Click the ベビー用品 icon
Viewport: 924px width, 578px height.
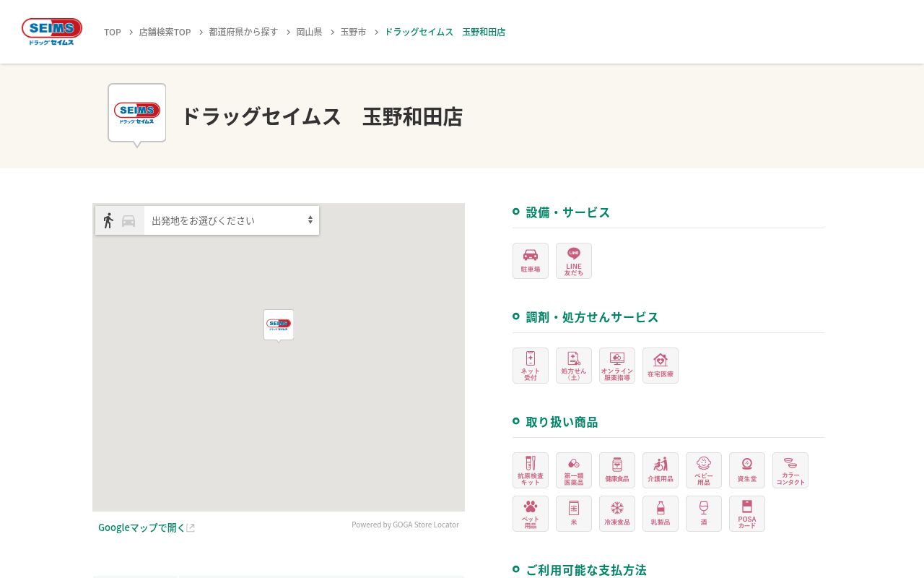point(704,470)
